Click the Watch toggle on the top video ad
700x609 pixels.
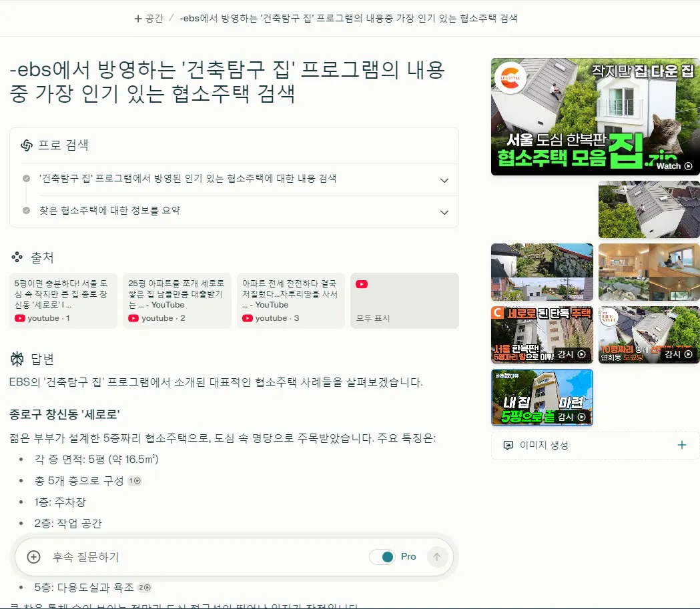point(675,166)
